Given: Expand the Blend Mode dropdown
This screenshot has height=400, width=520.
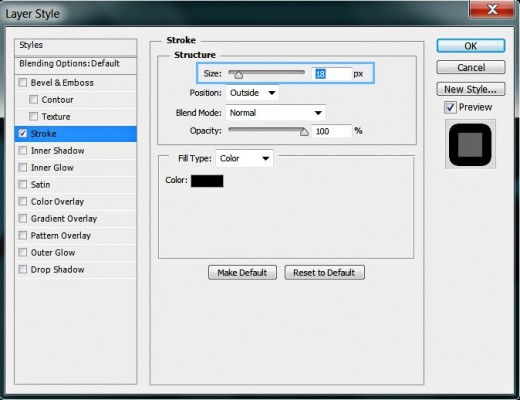Looking at the screenshot, I should [x=276, y=113].
